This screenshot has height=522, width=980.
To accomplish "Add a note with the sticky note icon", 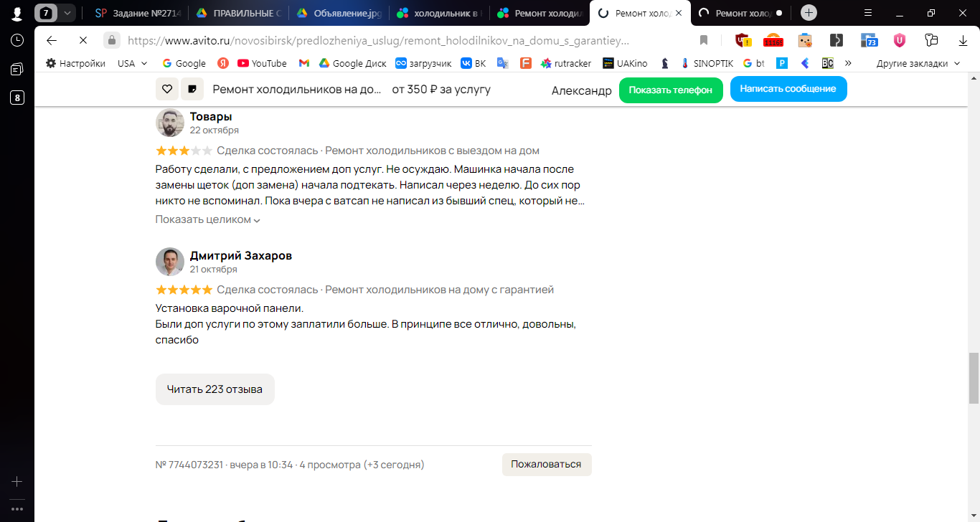I will [192, 90].
